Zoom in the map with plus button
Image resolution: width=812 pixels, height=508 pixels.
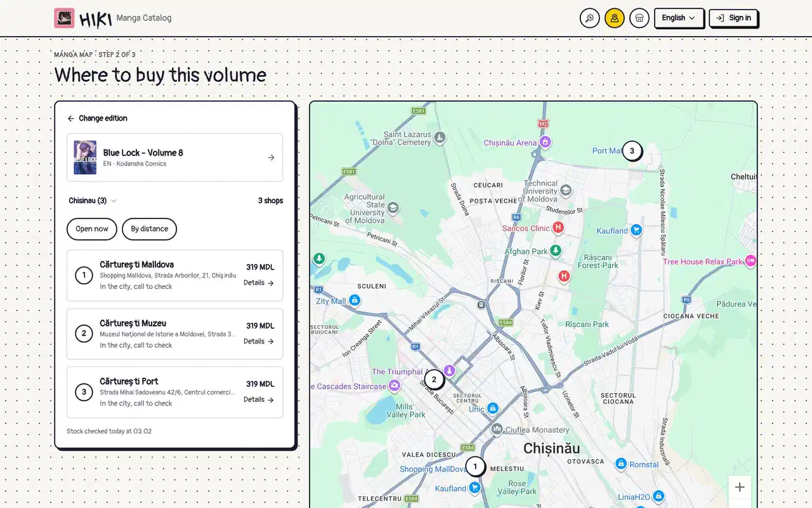click(740, 488)
